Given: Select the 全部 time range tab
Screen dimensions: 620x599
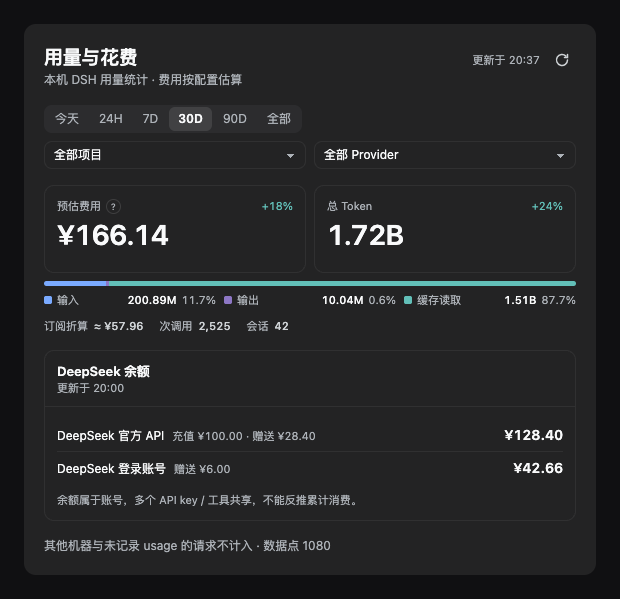Looking at the screenshot, I should tap(279, 119).
